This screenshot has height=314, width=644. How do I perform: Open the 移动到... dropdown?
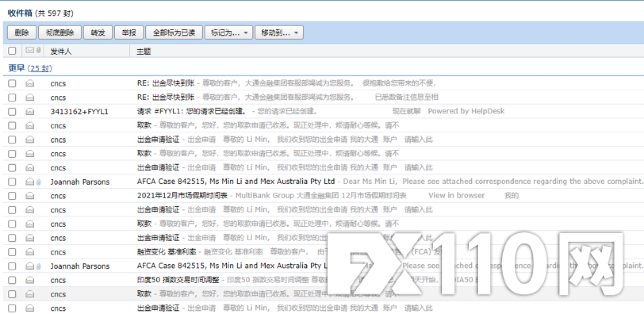[279, 33]
